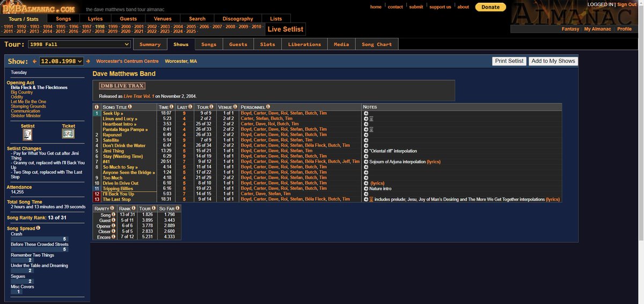Viewport: 644px width, 304px height.
Task: Switch to the Summary tab
Action: coord(150,45)
